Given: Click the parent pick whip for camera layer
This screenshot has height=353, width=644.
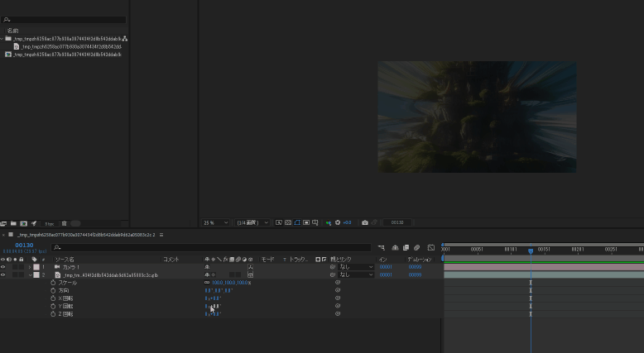Looking at the screenshot, I should click(x=333, y=267).
